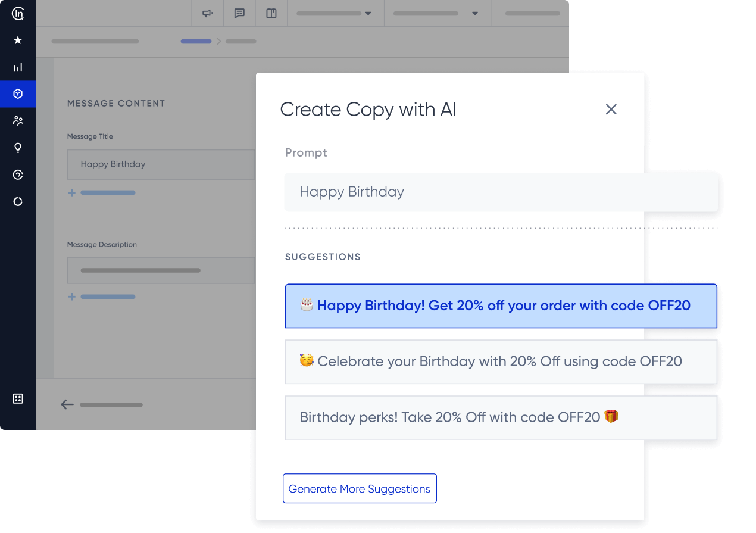Choose the Celebrate your Birthday suggestion
This screenshot has width=756, height=533.
[501, 361]
